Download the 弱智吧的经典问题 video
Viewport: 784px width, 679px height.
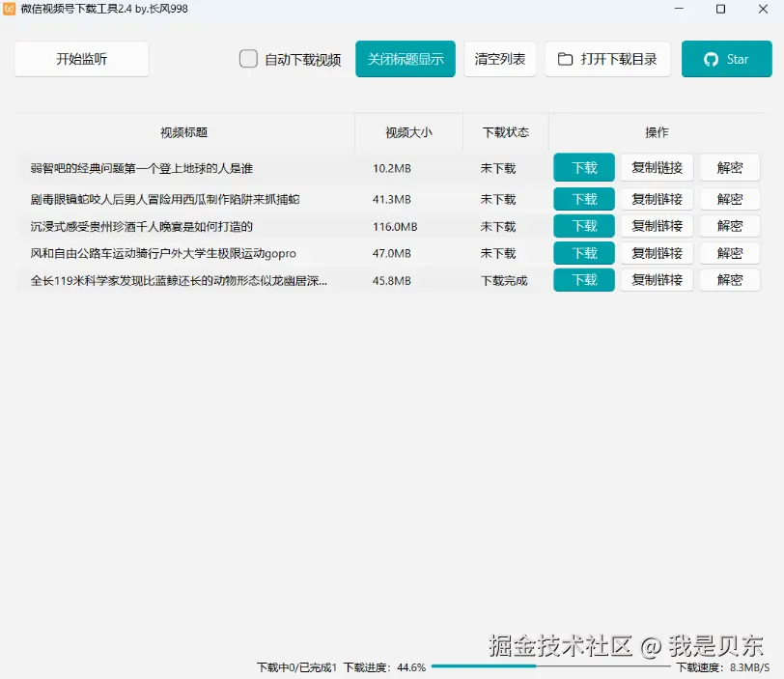pyautogui.click(x=584, y=167)
